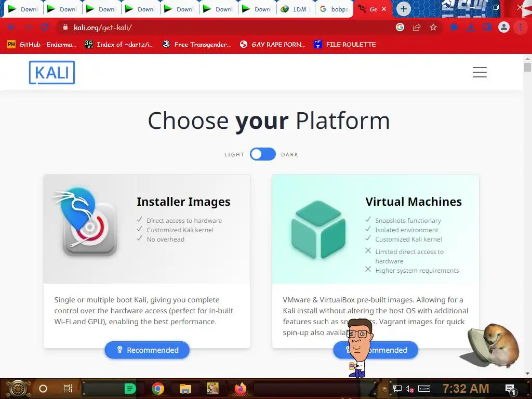Close the active Get Kali tab
The height and width of the screenshot is (399, 532).
point(384,9)
